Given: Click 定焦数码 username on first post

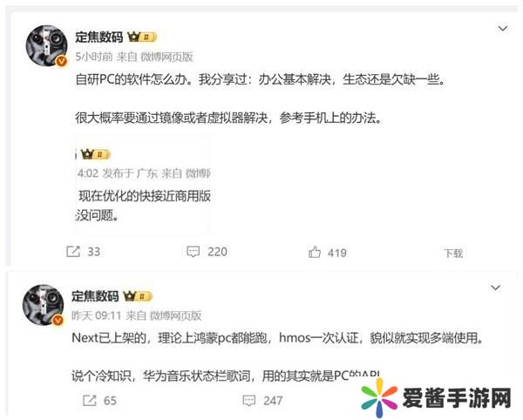Looking at the screenshot, I should tap(99, 37).
